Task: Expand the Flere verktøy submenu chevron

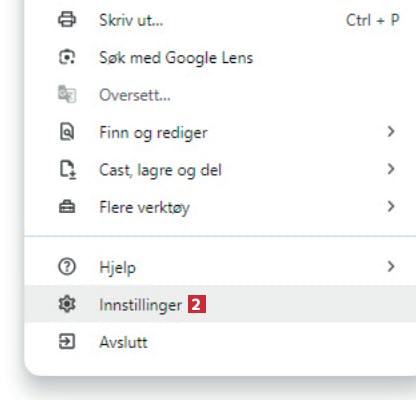Action: click(391, 207)
